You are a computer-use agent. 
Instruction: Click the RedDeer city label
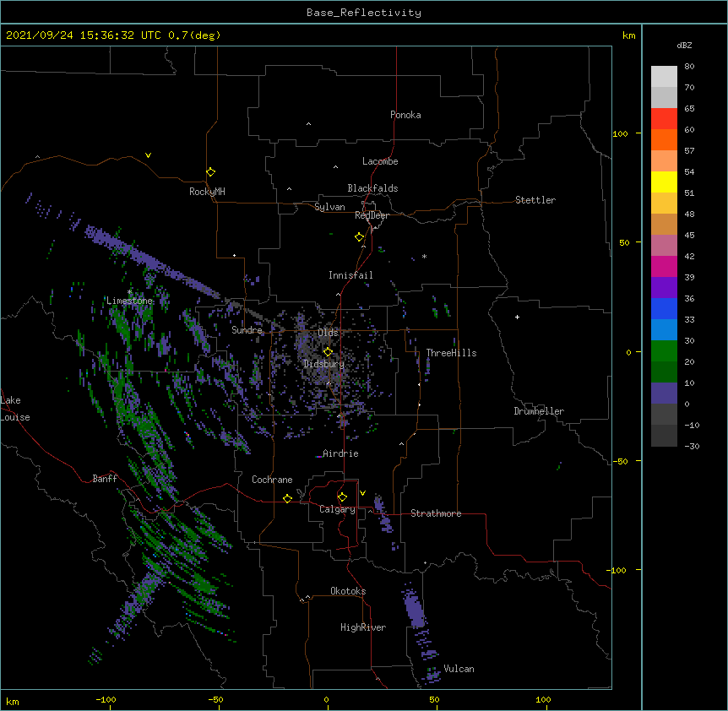click(x=372, y=215)
